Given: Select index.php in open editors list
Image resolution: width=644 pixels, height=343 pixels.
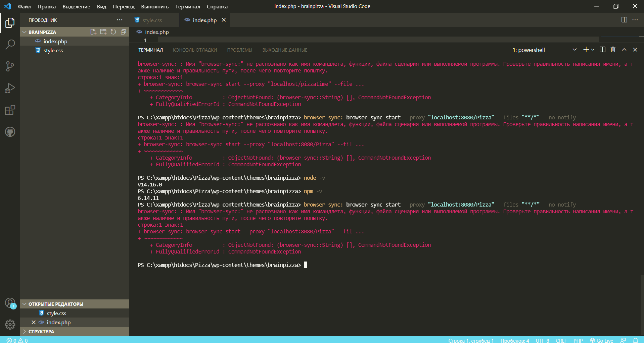Looking at the screenshot, I should 75,322.
